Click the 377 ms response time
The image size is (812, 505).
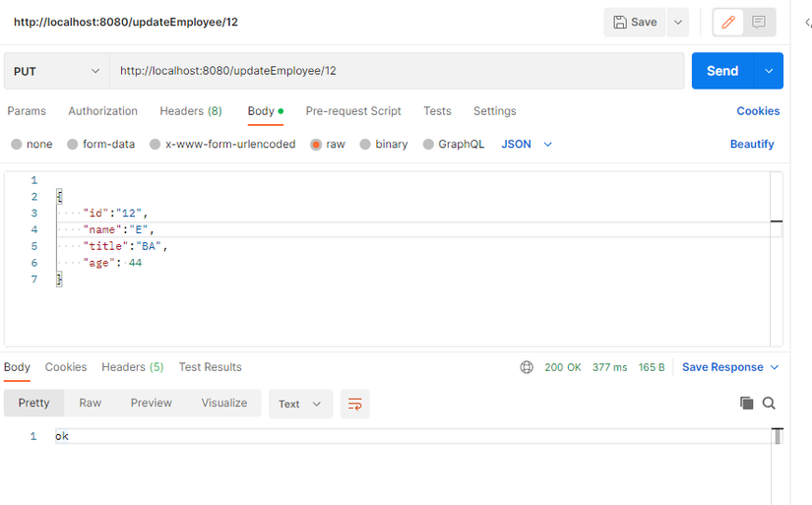click(609, 367)
